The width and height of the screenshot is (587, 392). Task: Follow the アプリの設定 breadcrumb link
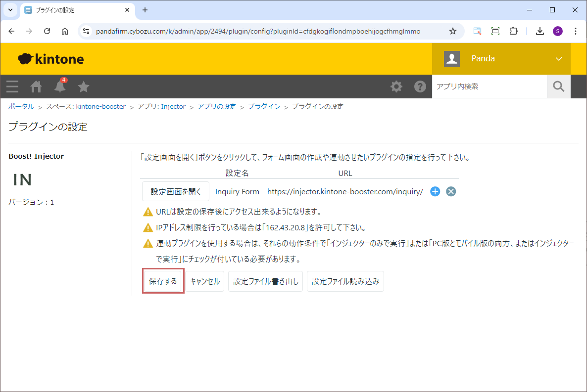click(x=217, y=107)
